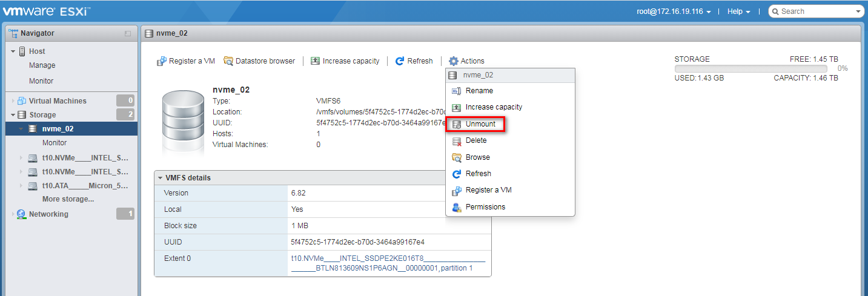Click the Register a VM toolbar icon
The height and width of the screenshot is (296, 868).
pos(162,61)
